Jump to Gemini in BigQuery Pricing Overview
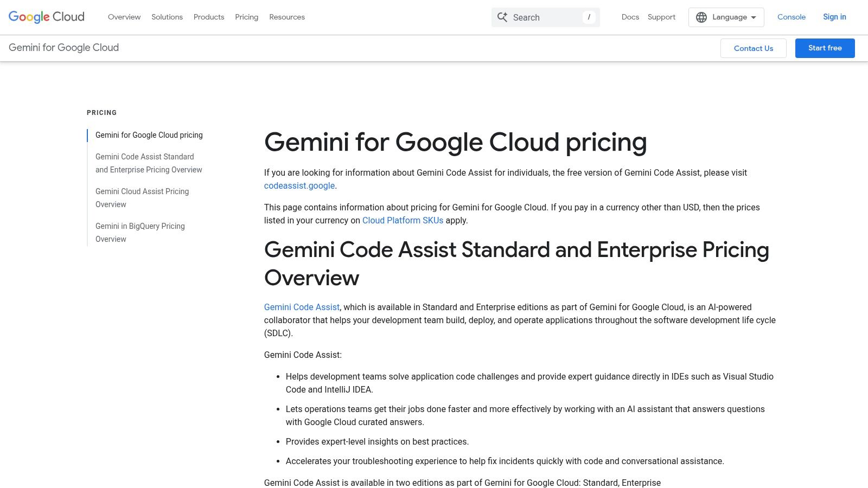The height and width of the screenshot is (488, 868). tap(140, 232)
